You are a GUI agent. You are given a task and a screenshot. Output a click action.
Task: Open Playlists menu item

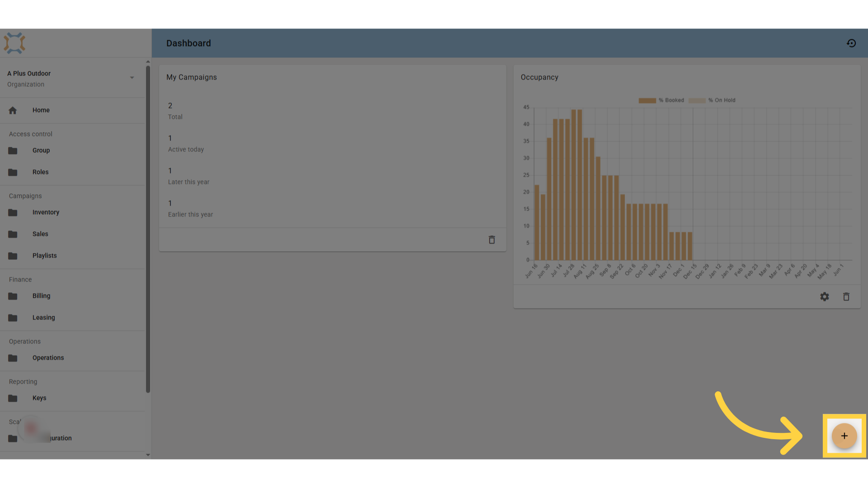(x=72, y=256)
